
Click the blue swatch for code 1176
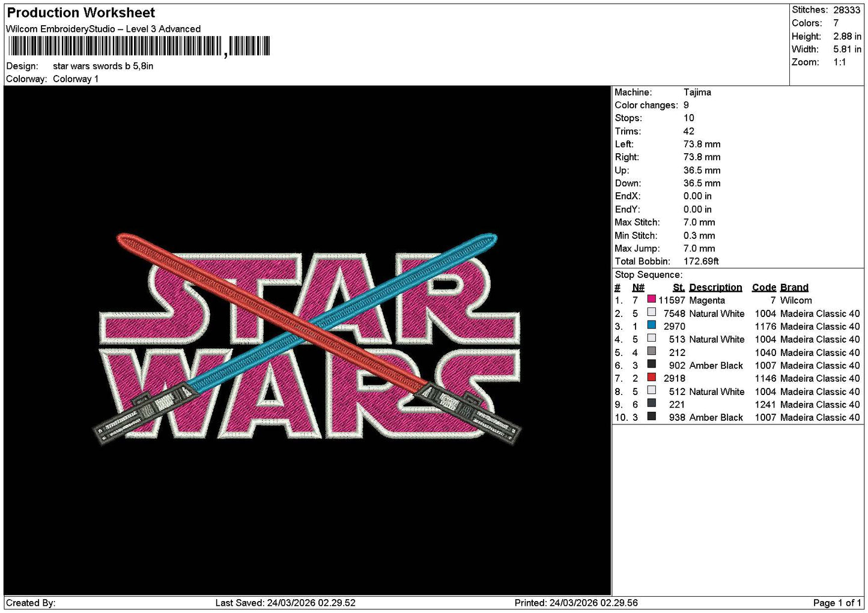click(x=651, y=325)
